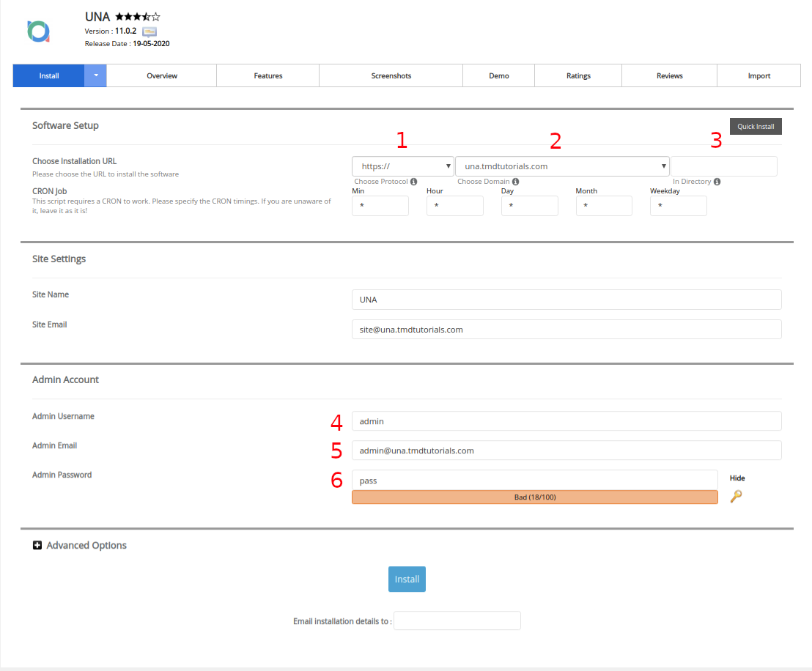Go to the Reviews tab

[x=669, y=75]
